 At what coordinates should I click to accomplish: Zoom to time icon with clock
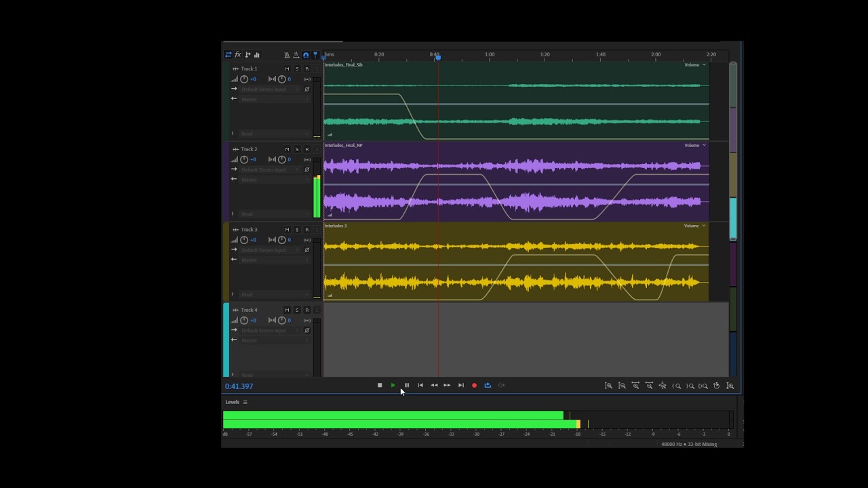[x=717, y=386]
